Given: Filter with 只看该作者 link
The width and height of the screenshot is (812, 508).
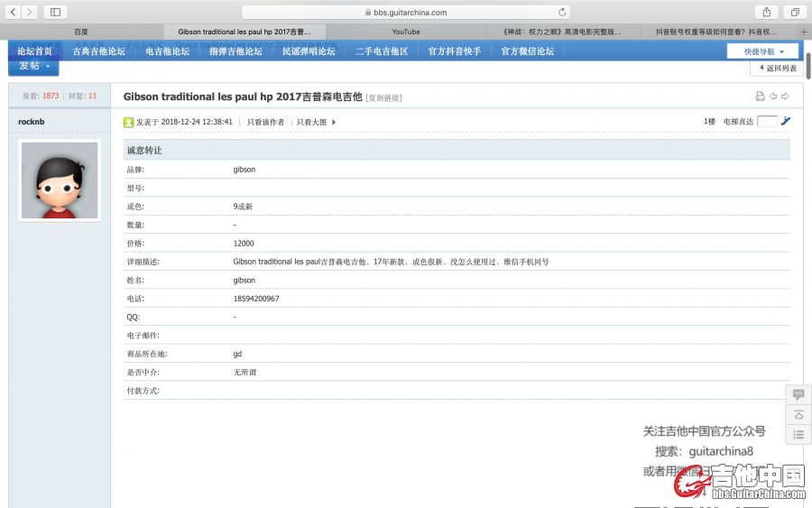Looking at the screenshot, I should pos(265,122).
